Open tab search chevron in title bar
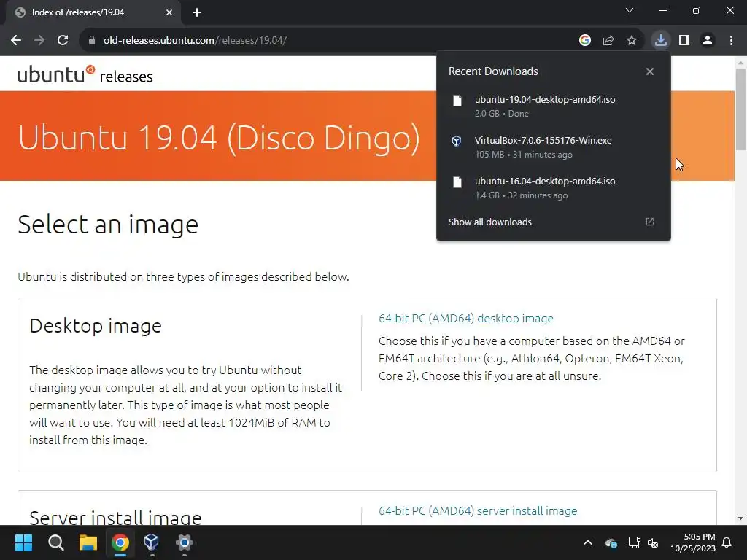Screen dimensions: 747x560 (x=630, y=10)
